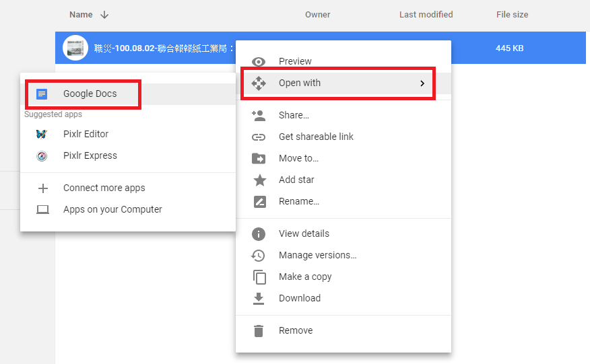The height and width of the screenshot is (364, 590).
Task: Select Apps on your Computer
Action: tap(128, 209)
